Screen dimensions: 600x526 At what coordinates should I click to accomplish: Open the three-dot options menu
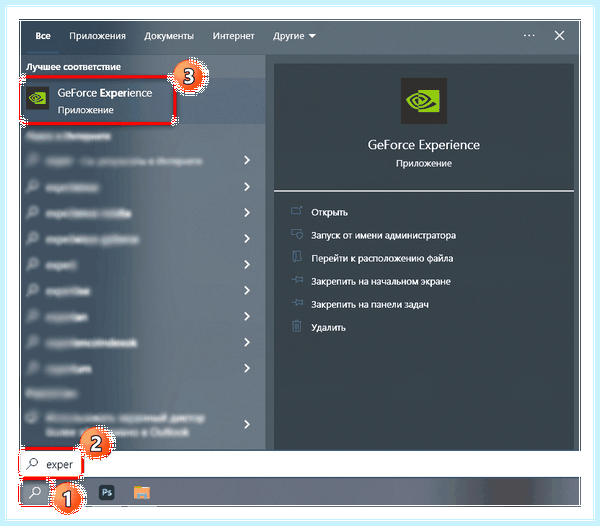(x=529, y=36)
